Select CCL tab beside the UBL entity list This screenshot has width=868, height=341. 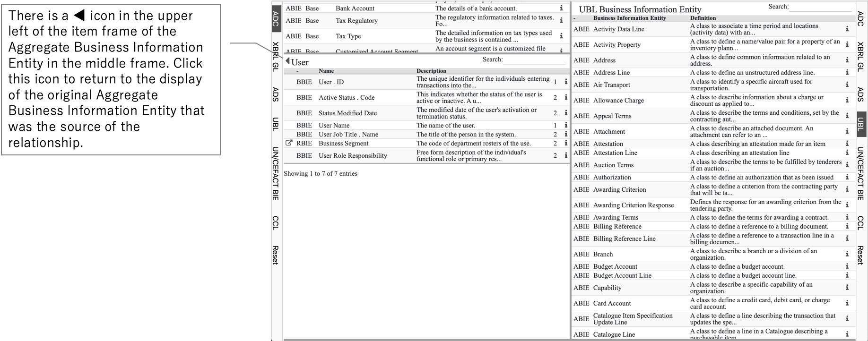click(x=860, y=223)
